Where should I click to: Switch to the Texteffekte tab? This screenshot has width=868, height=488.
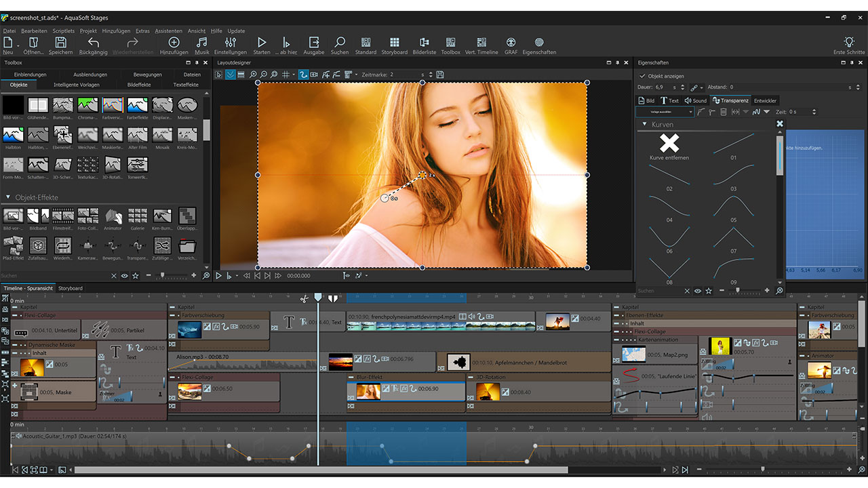click(x=185, y=85)
